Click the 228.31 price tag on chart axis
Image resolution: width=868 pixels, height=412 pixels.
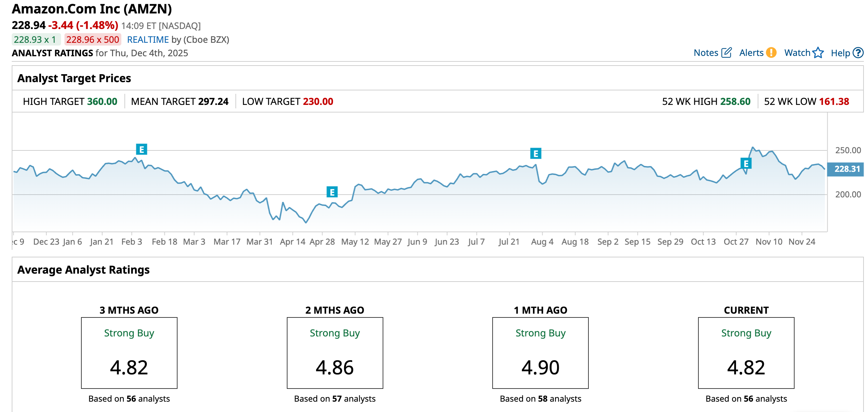click(847, 169)
